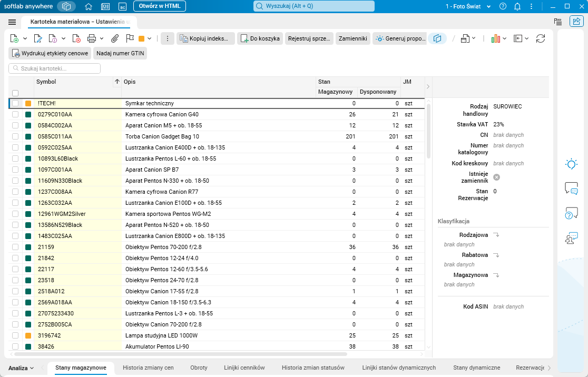Image resolution: width=588 pixels, height=377 pixels.
Task: Open help chat side panel
Action: (x=571, y=213)
